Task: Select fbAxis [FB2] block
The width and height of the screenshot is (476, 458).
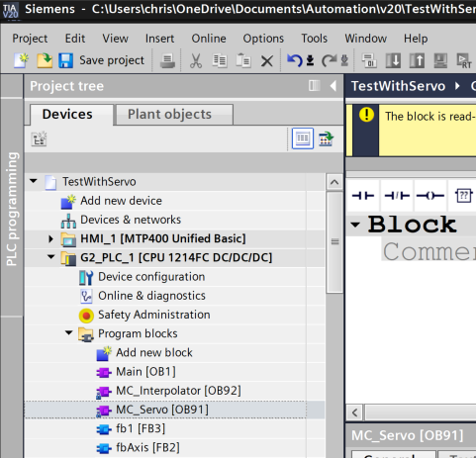Action: tap(147, 448)
